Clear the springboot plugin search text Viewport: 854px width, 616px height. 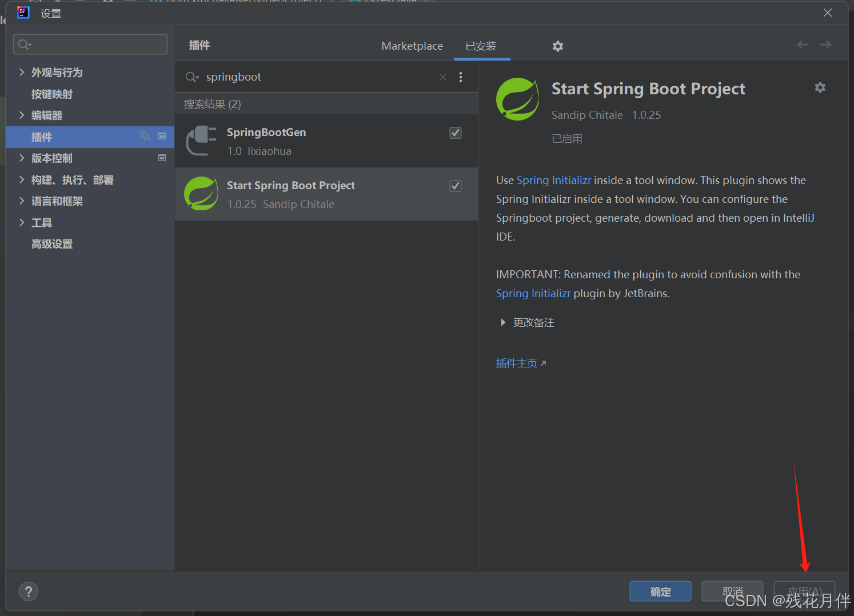click(443, 77)
